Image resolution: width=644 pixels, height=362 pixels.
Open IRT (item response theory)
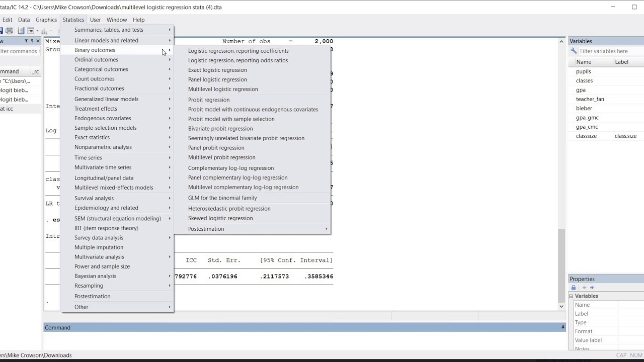click(x=117, y=228)
